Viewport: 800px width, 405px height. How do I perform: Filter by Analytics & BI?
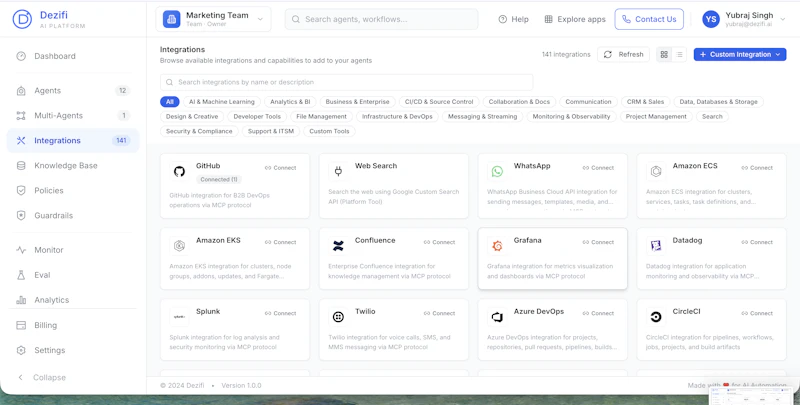290,102
